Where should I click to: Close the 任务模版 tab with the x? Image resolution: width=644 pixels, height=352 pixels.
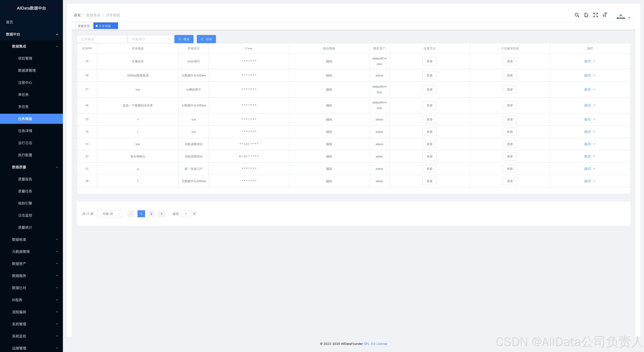[x=114, y=26]
